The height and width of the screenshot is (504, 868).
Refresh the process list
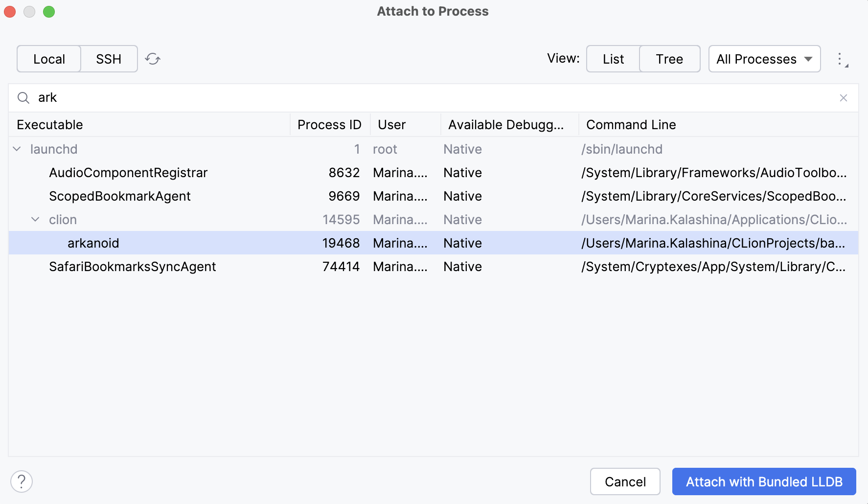pyautogui.click(x=152, y=59)
